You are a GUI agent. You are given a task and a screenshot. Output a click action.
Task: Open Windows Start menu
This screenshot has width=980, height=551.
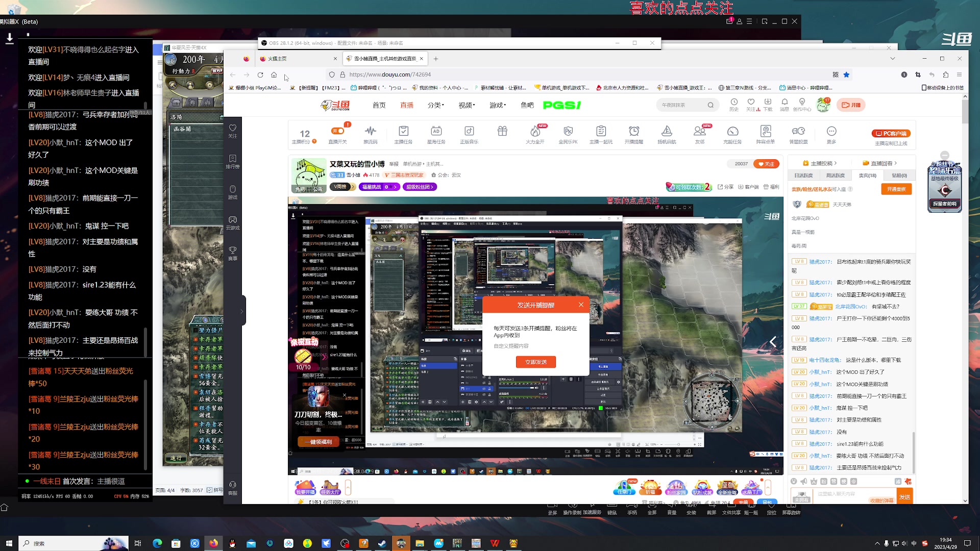tap(9, 543)
